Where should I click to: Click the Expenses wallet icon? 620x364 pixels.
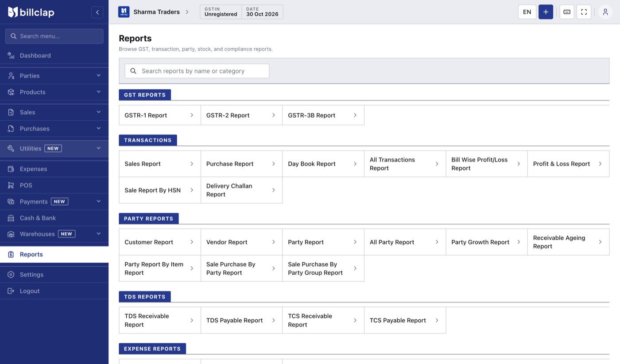click(x=11, y=169)
